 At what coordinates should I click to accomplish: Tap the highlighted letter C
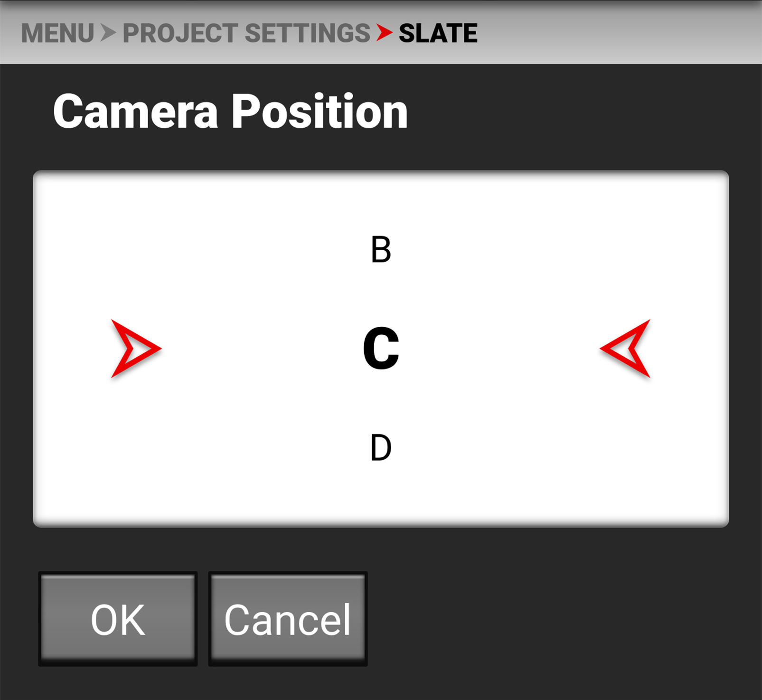click(381, 348)
